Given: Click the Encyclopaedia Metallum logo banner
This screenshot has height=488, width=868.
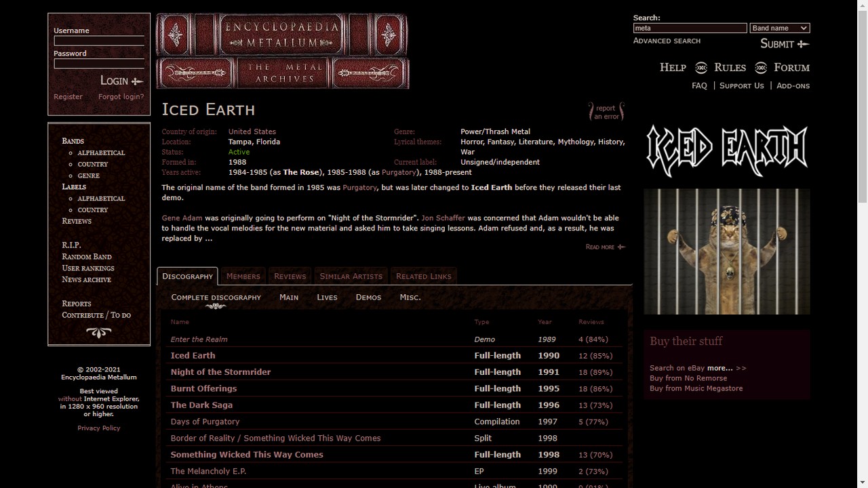Looking at the screenshot, I should point(283,51).
